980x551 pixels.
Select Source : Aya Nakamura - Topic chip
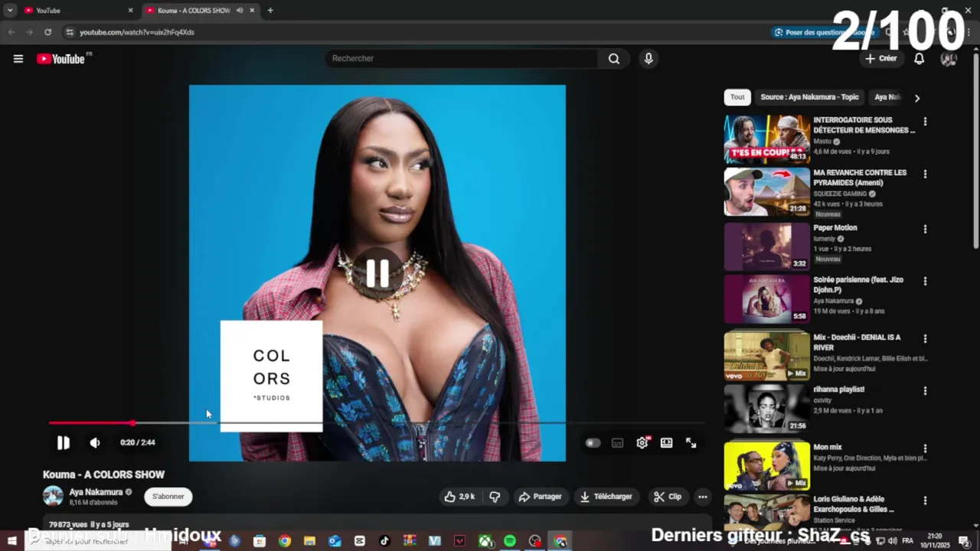pyautogui.click(x=809, y=97)
